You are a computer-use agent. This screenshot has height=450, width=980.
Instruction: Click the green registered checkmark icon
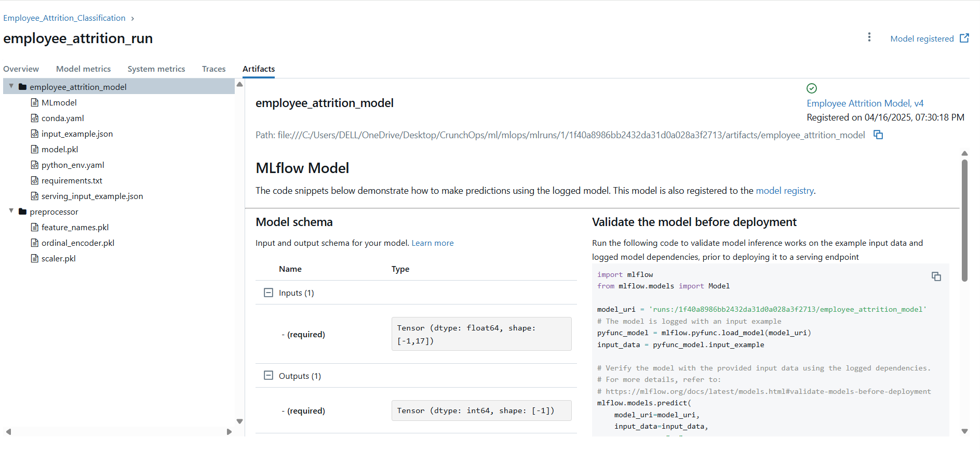click(x=812, y=88)
